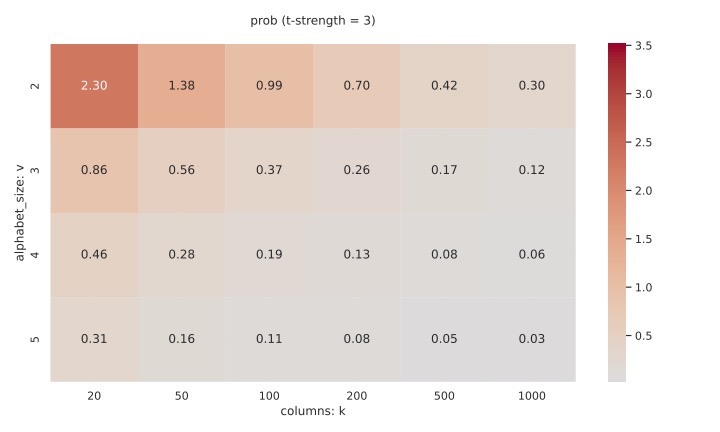This screenshot has width=720, height=432.
Task: Click the cell with value 0.46
Action: tap(94, 255)
